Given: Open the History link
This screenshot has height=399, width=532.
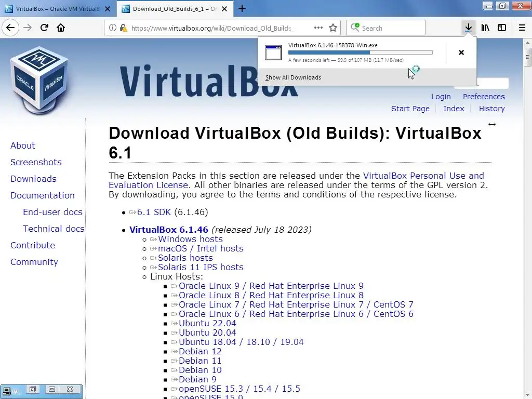Looking at the screenshot, I should pos(491,109).
